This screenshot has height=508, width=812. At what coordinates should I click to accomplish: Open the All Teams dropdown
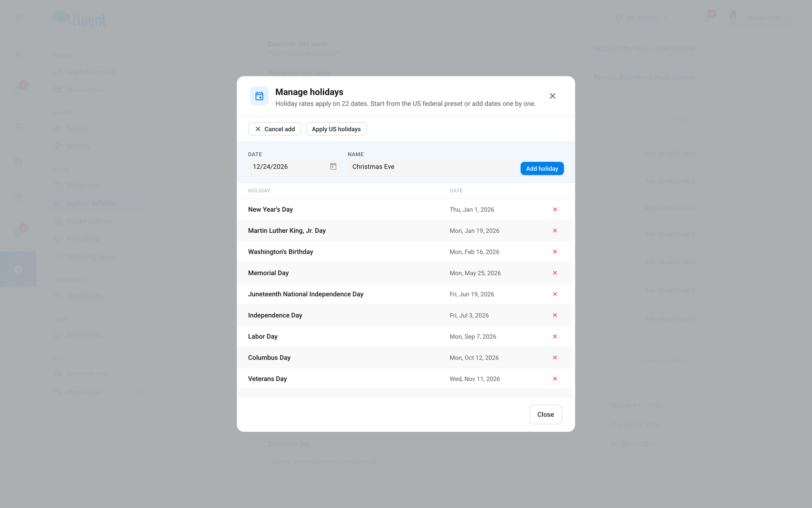[x=641, y=18]
